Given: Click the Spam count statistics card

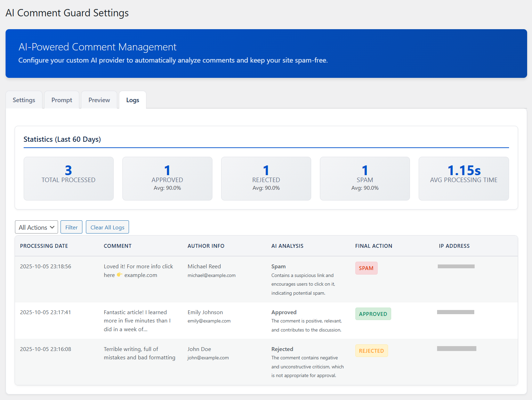Looking at the screenshot, I should (x=365, y=179).
